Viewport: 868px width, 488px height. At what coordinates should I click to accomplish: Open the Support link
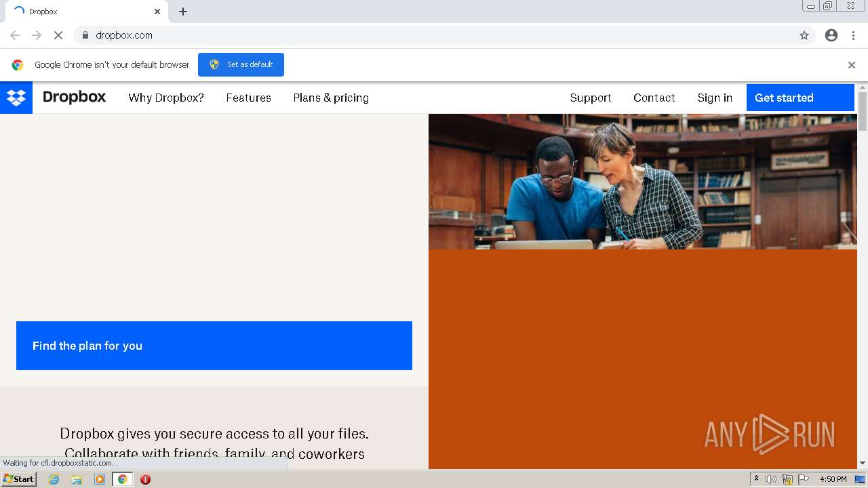591,98
